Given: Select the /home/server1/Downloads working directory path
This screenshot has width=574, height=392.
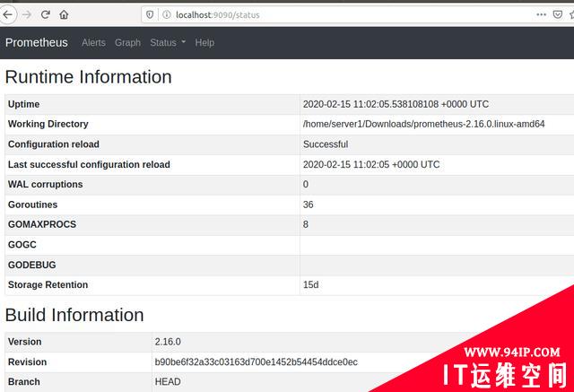Looking at the screenshot, I should [x=423, y=124].
